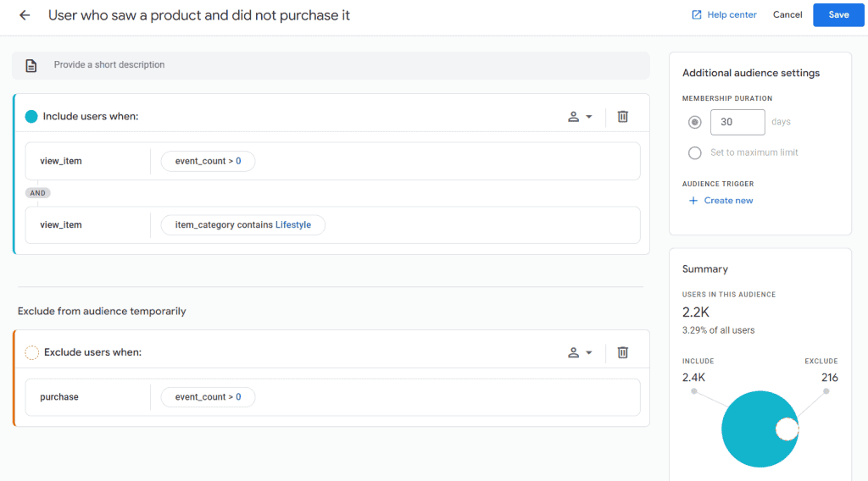
Task: Save the audience
Action: pos(838,15)
